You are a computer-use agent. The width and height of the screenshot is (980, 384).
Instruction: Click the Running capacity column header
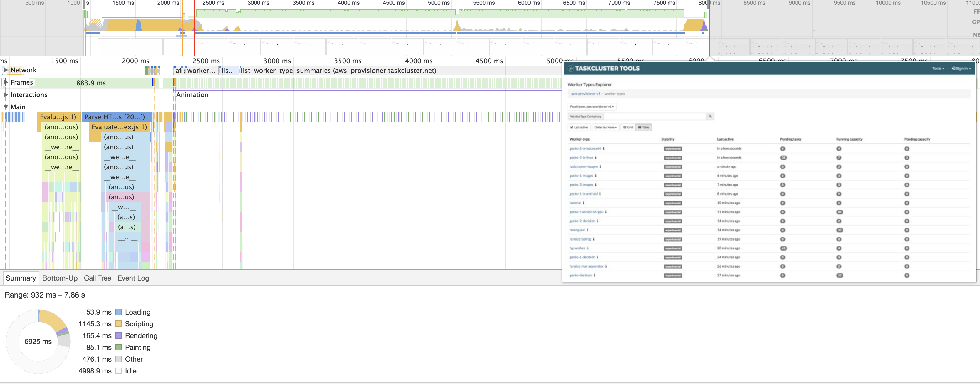(x=849, y=139)
